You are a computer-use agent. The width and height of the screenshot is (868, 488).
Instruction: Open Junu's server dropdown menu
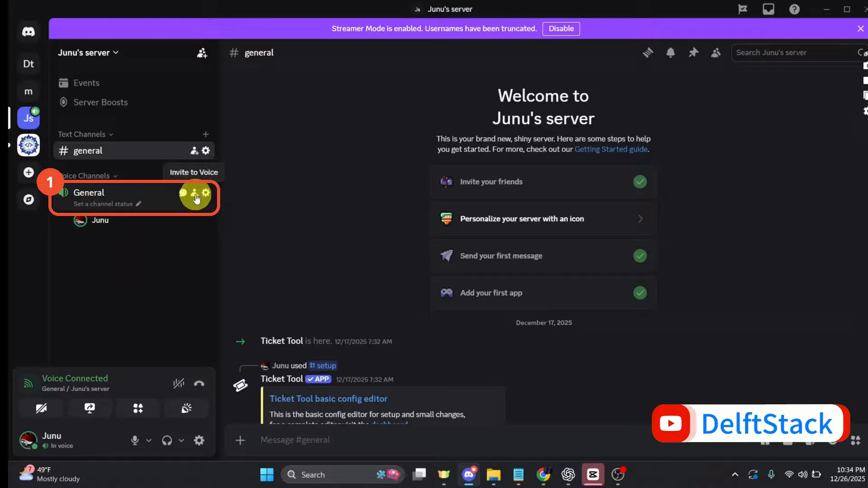point(88,53)
